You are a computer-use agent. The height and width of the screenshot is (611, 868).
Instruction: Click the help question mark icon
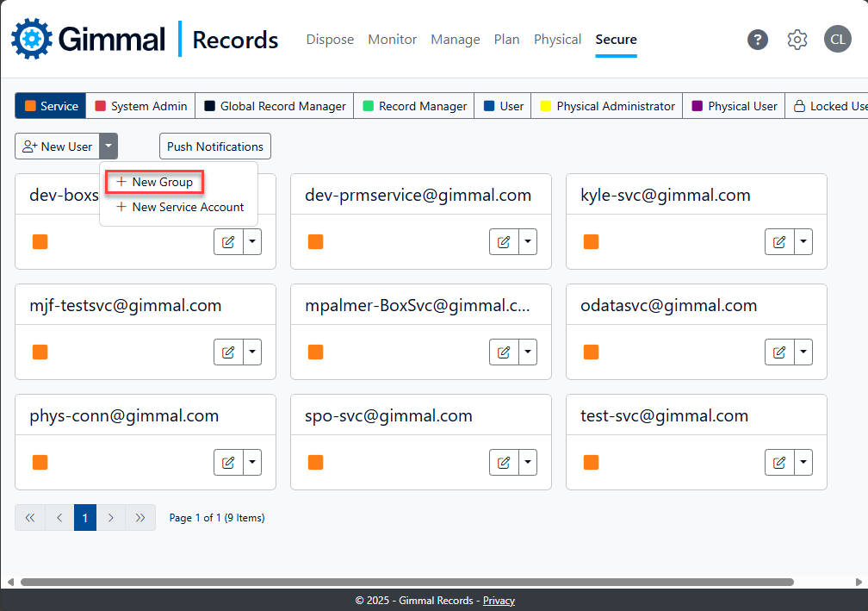[x=757, y=40]
